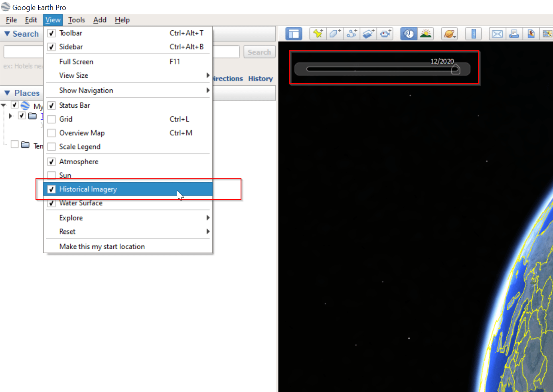
Task: Open the File menu
Action: click(11, 20)
